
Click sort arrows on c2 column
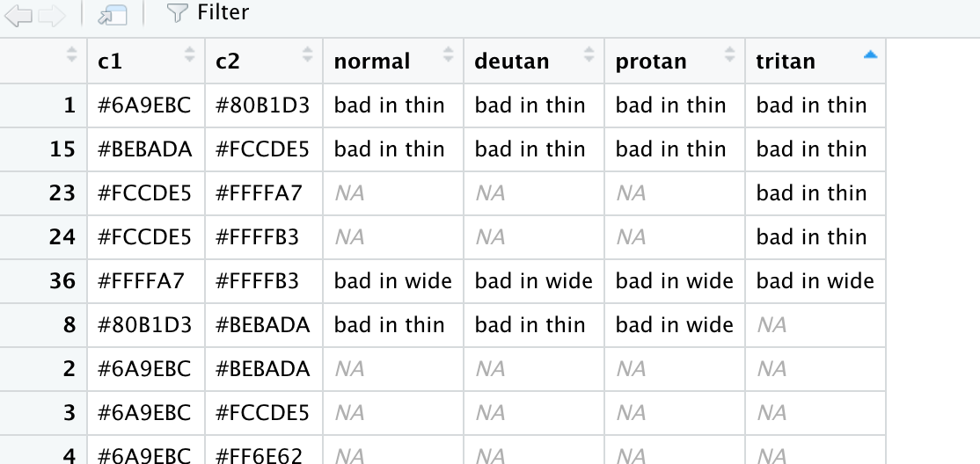tap(307, 55)
